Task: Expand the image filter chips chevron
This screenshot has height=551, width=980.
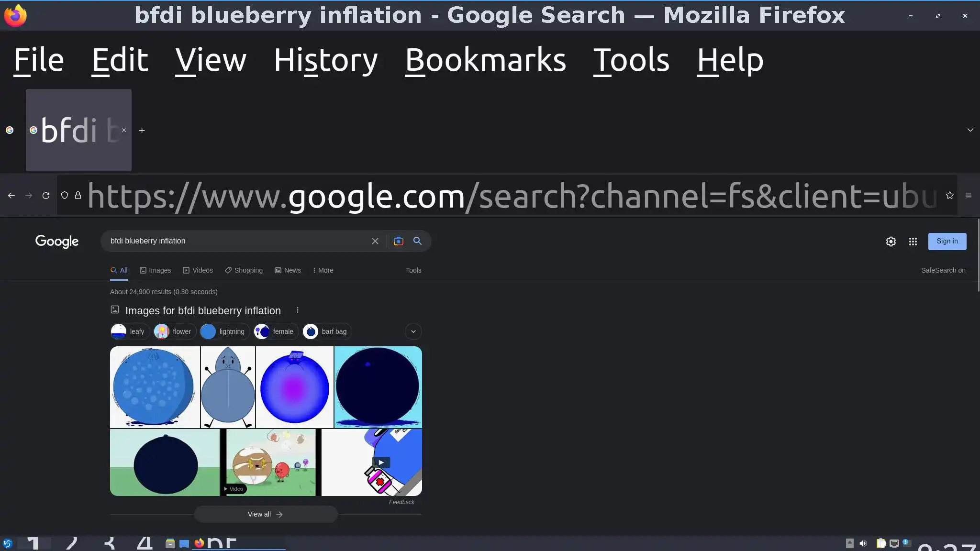Action: click(413, 331)
